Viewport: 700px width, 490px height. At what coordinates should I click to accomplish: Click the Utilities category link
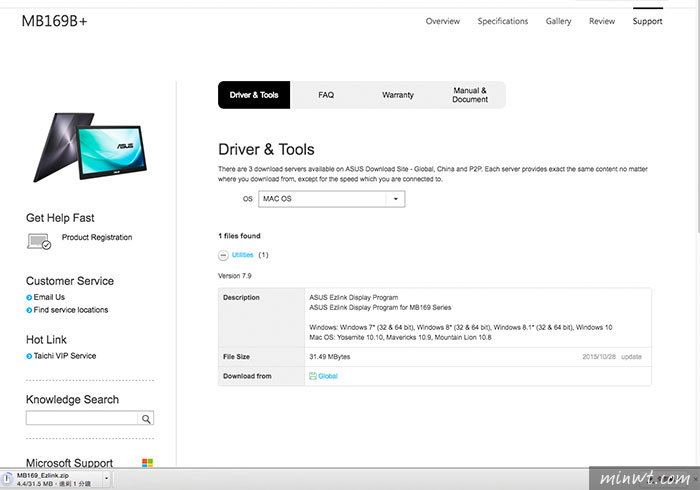click(242, 255)
